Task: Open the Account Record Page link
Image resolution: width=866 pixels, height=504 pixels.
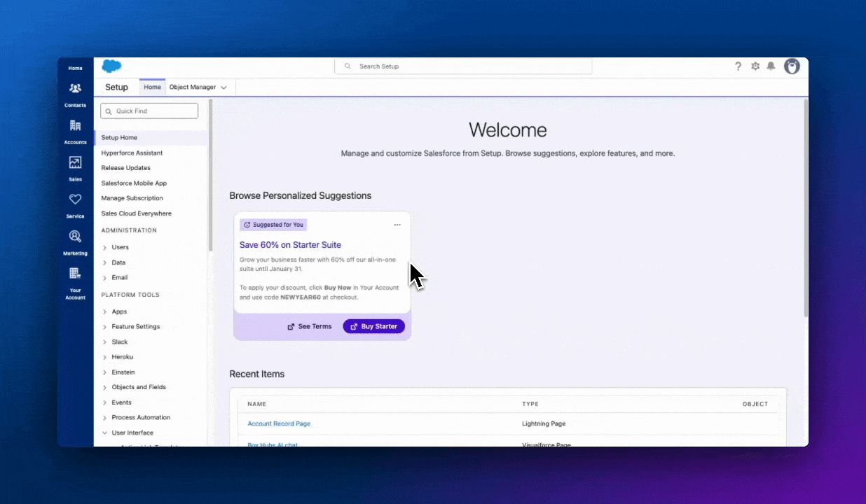Action: [x=279, y=423]
